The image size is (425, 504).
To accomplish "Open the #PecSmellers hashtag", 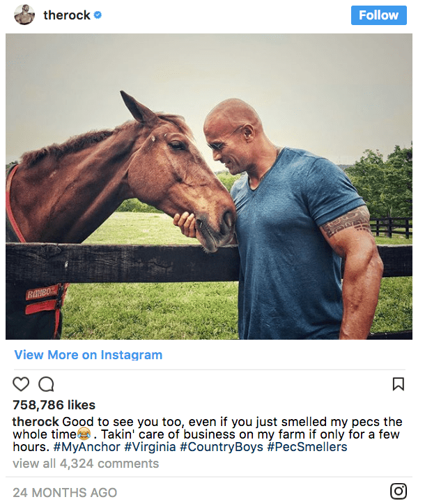I will coord(307,447).
